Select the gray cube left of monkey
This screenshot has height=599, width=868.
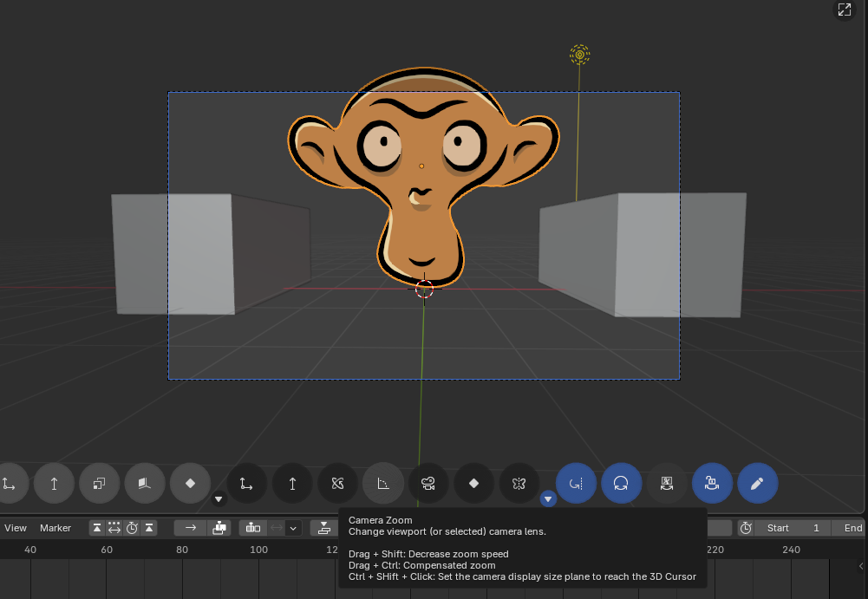[211, 253]
